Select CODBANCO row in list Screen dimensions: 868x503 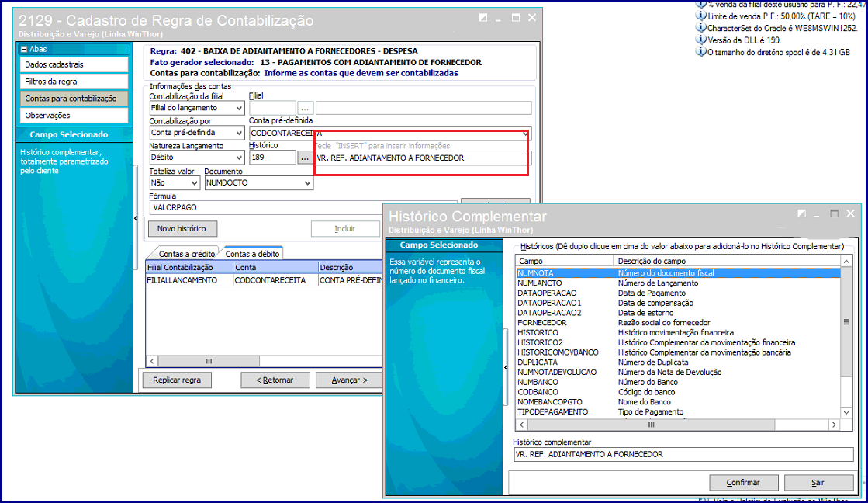tap(678, 392)
